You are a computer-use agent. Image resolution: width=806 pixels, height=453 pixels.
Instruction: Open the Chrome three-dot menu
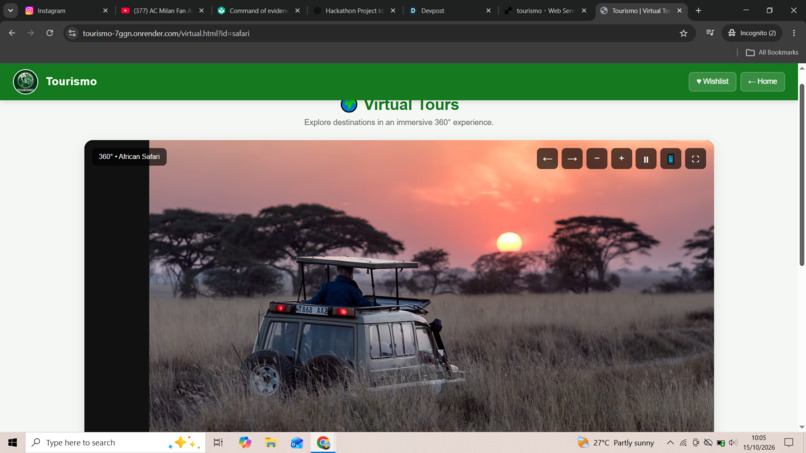coord(794,33)
